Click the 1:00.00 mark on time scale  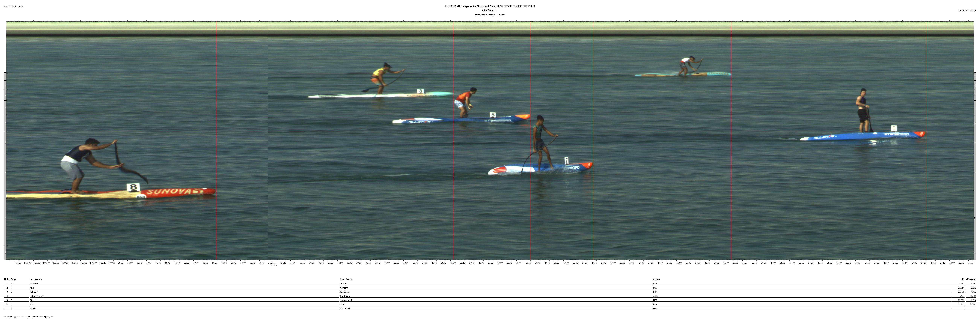click(112, 263)
